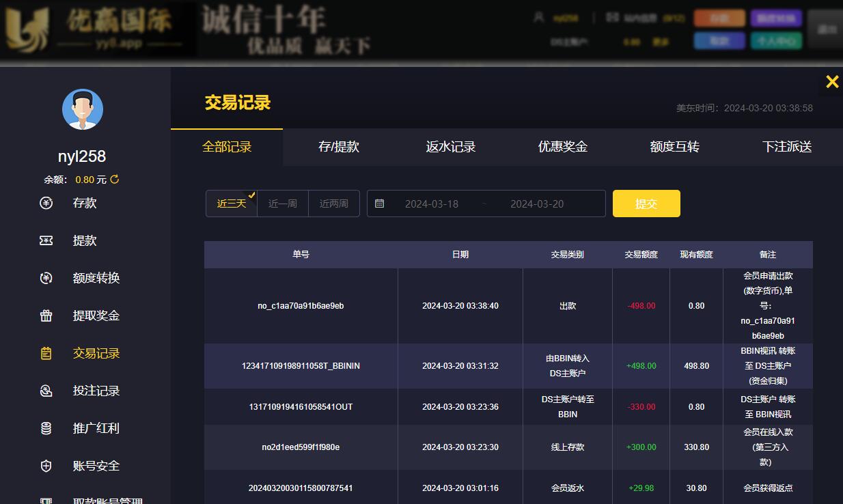The image size is (843, 504).
Task: Click the nyl258 username under avatar
Action: coord(82,156)
